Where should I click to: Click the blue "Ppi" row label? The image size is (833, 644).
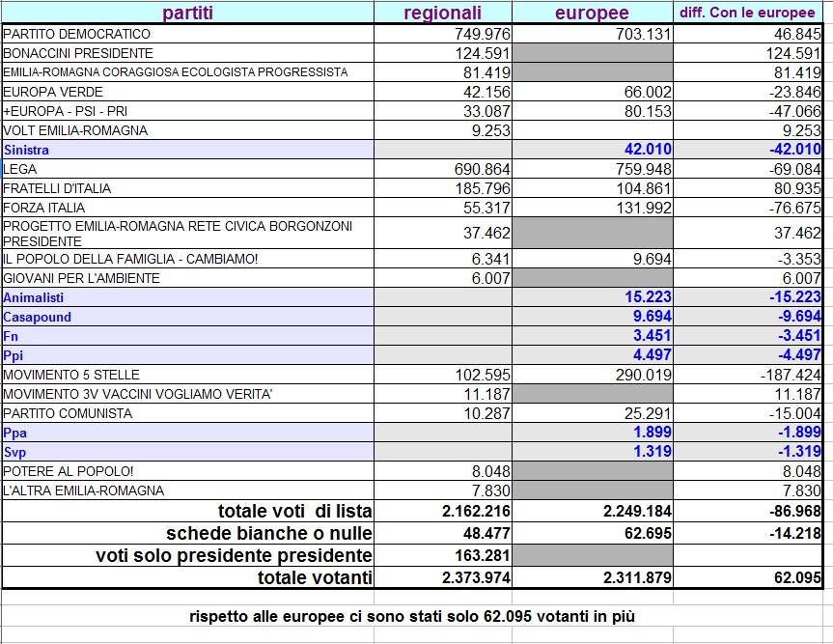coord(13,355)
